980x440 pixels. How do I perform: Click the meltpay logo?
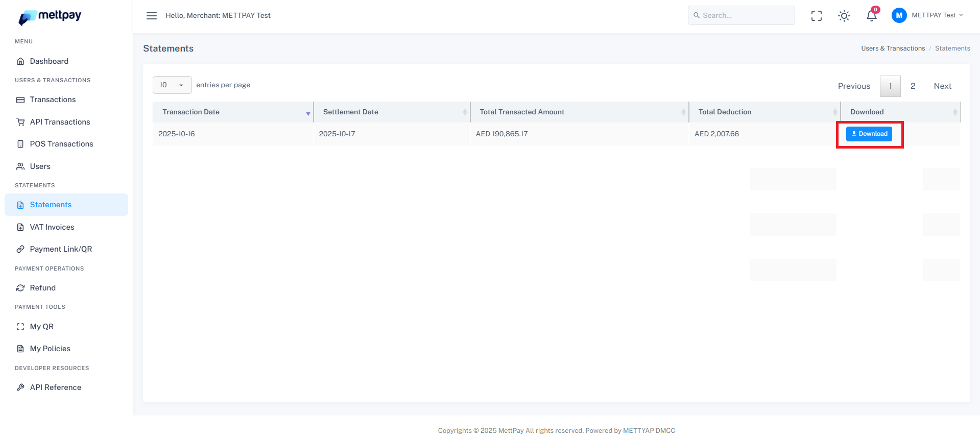pos(50,17)
